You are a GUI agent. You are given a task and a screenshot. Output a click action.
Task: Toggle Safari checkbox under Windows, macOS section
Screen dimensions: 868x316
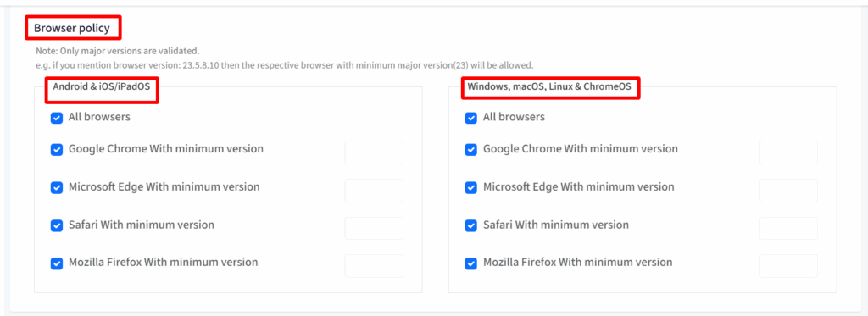coord(471,226)
